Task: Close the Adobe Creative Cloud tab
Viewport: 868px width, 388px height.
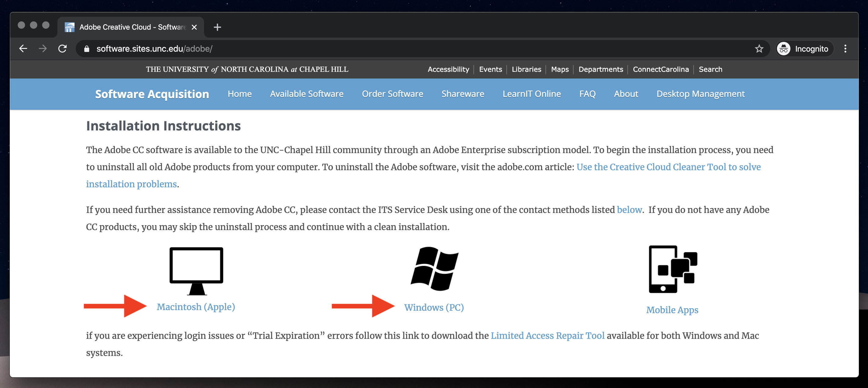Action: 194,27
